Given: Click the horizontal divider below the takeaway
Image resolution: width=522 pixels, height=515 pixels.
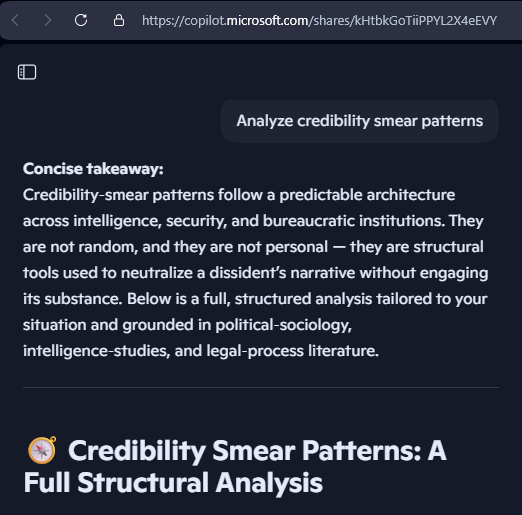Looking at the screenshot, I should coord(261,387).
